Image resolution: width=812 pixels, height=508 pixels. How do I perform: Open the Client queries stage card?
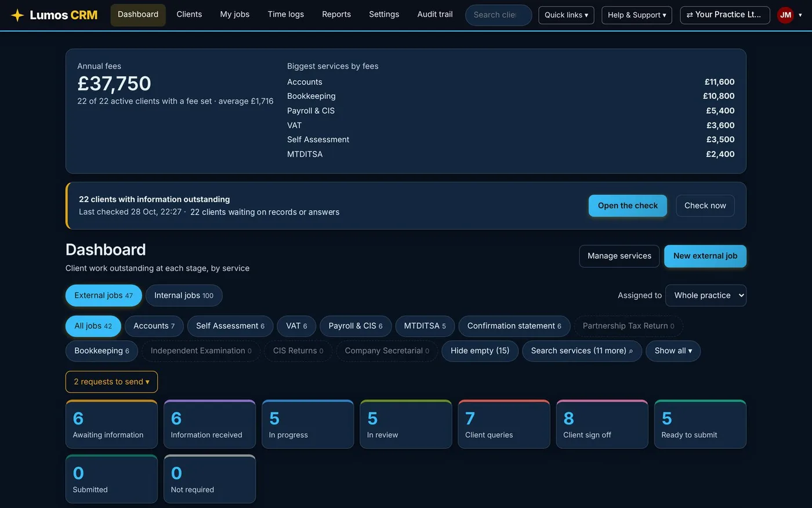tap(504, 424)
